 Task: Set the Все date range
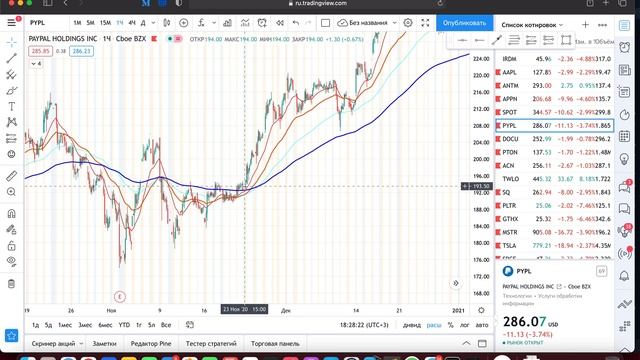point(166,325)
